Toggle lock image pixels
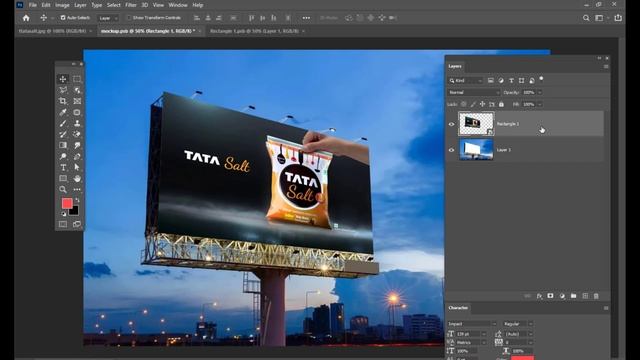640x360 pixels. pos(473,104)
